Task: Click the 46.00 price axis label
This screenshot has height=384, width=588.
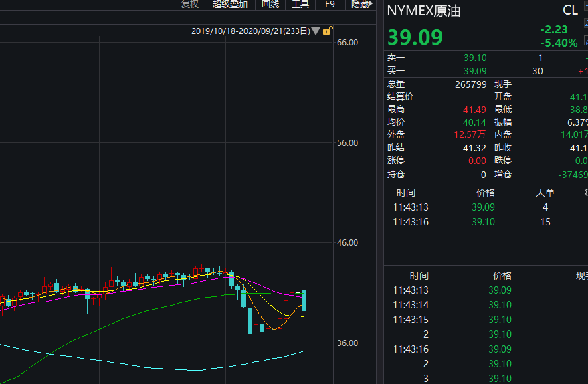Action: pyautogui.click(x=348, y=243)
